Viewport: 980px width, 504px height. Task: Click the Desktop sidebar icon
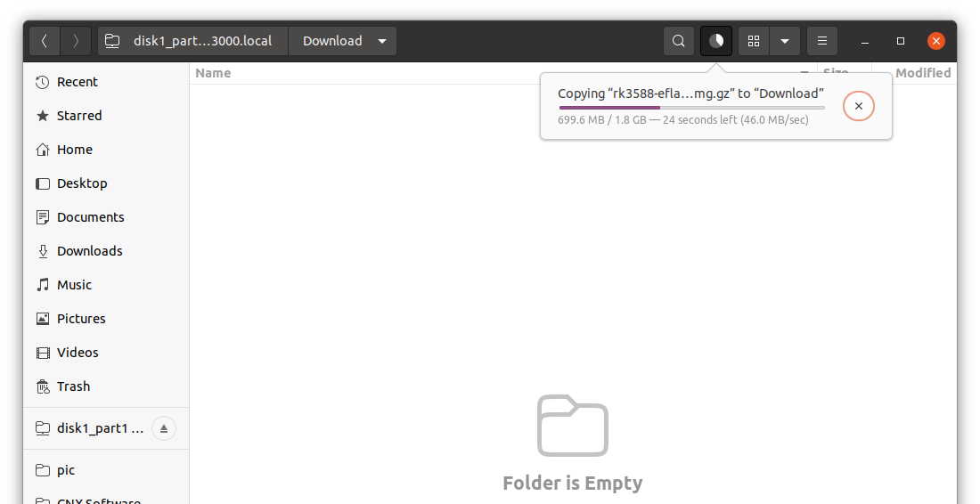(x=43, y=183)
